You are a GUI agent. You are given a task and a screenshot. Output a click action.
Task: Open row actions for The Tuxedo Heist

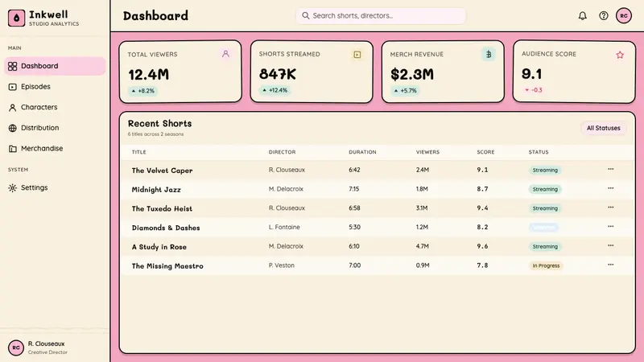point(611,208)
